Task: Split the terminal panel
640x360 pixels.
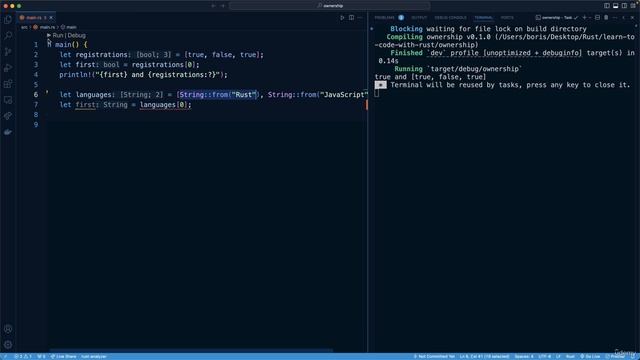Action: pos(598,18)
